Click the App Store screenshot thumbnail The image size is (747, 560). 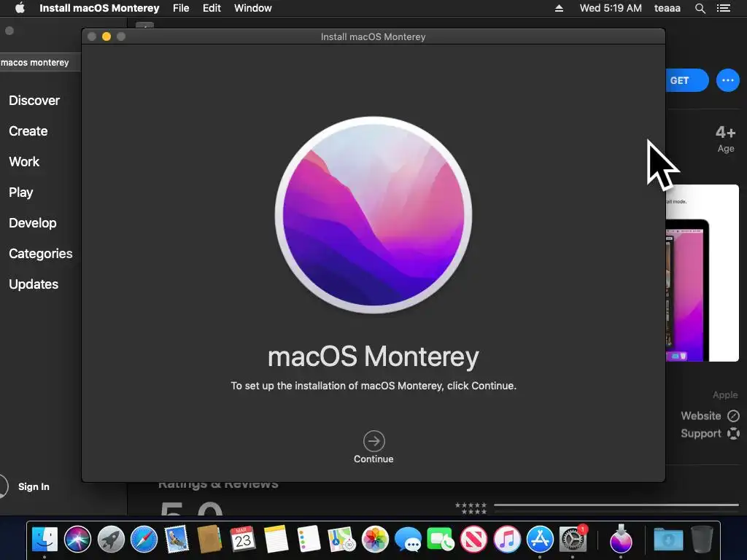703,273
